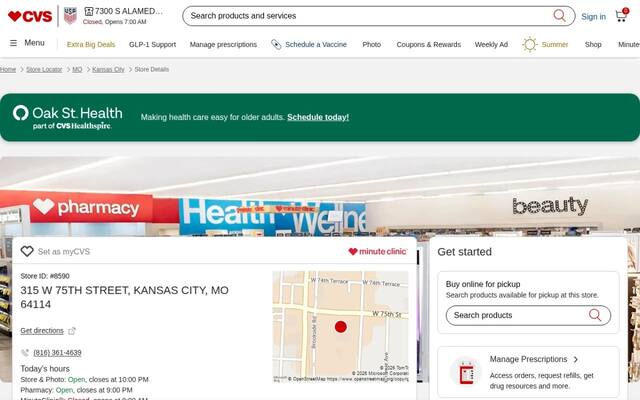The image size is (640, 400).
Task: Click the Buy online for pickup heading
Action: coord(483,284)
